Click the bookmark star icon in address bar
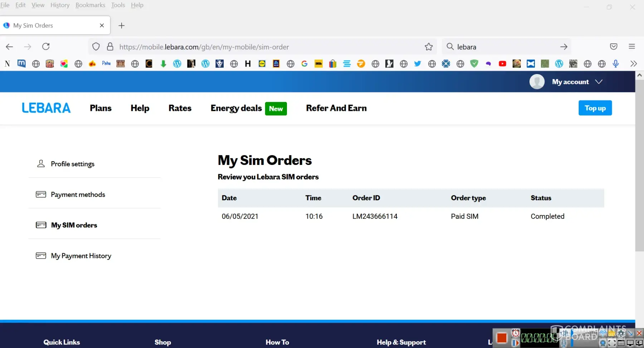This screenshot has width=644, height=348. tap(429, 47)
